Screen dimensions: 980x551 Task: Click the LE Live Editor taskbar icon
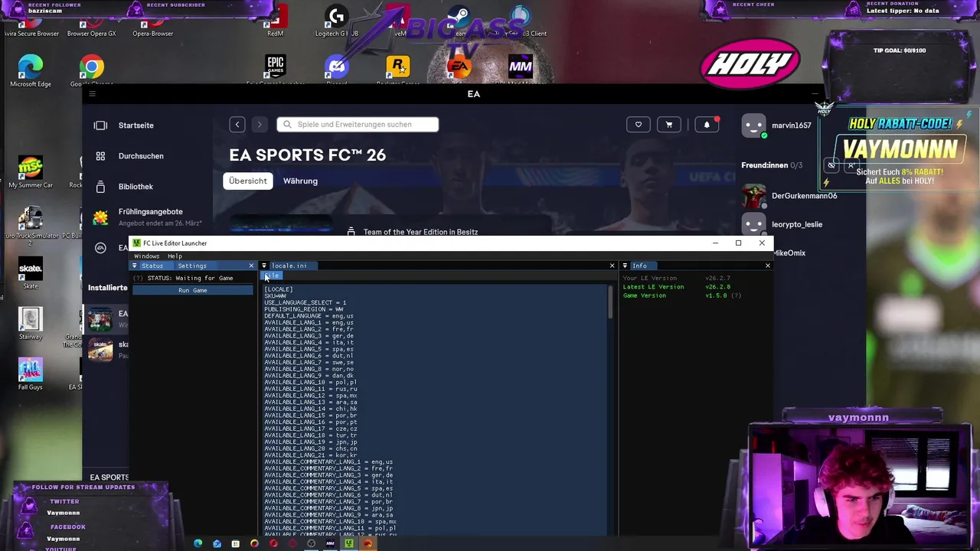pyautogui.click(x=349, y=543)
